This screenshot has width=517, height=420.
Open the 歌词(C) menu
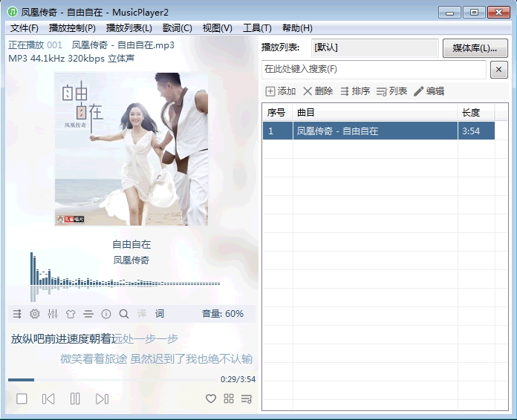[x=177, y=28]
